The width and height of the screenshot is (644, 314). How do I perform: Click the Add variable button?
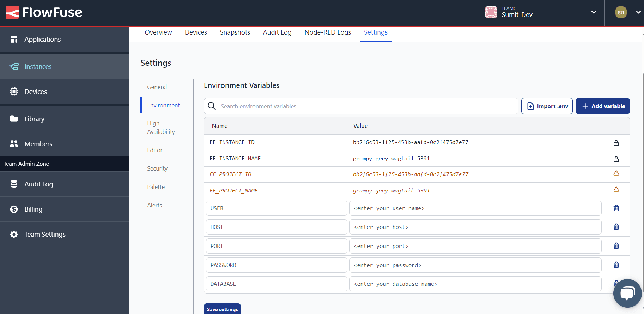coord(602,106)
